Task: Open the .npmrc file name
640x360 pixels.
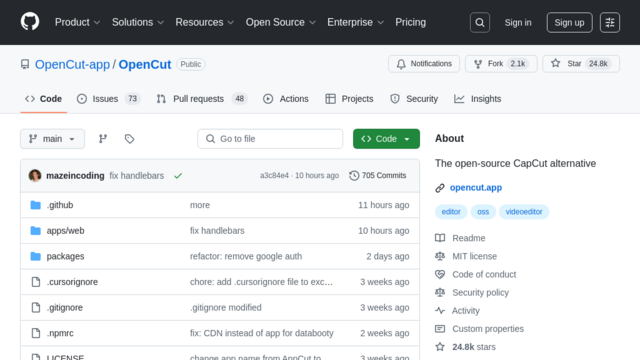Action: [60, 333]
